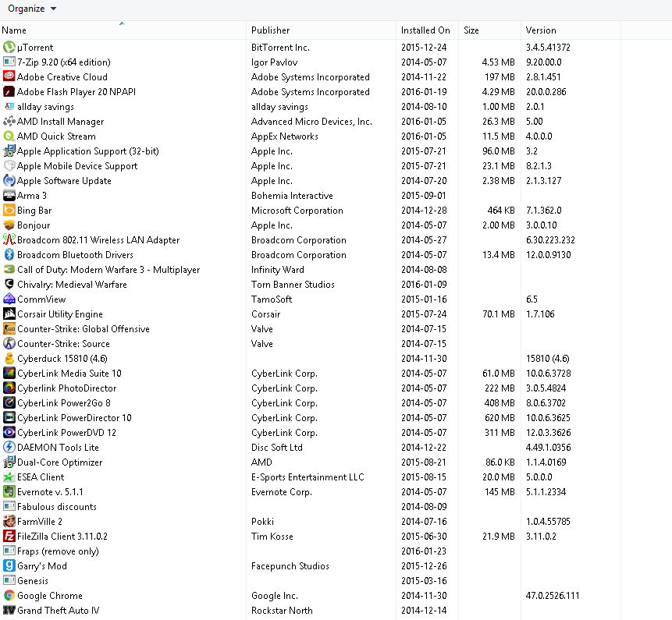This screenshot has height=620, width=672.
Task: Select the Grand Theft Auto IV icon
Action: [x=9, y=610]
